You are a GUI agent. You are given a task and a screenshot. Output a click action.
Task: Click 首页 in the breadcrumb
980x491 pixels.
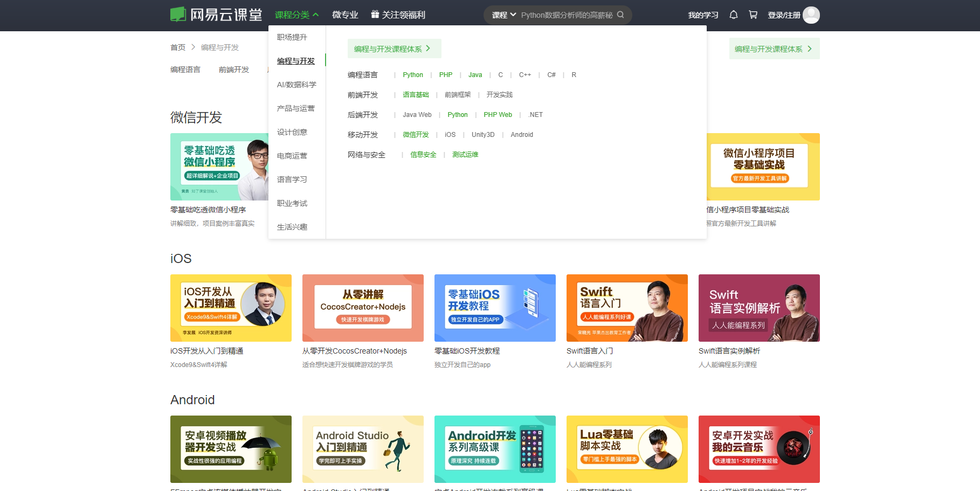(178, 47)
